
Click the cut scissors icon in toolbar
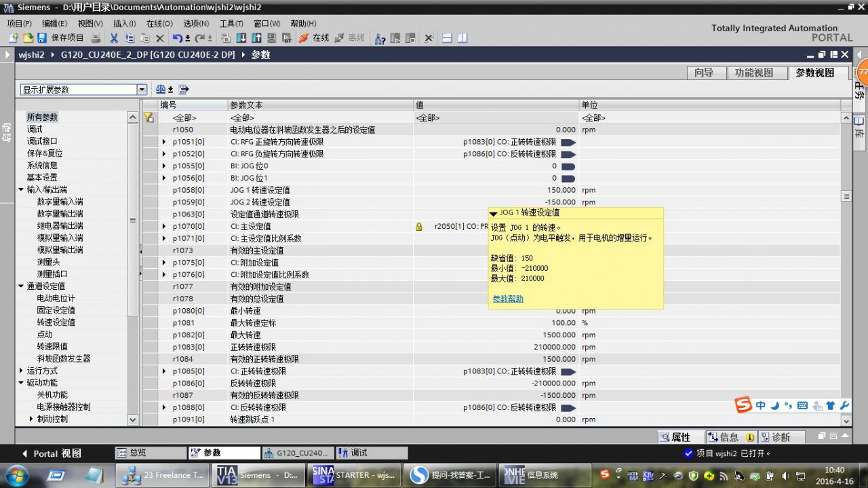(114, 38)
